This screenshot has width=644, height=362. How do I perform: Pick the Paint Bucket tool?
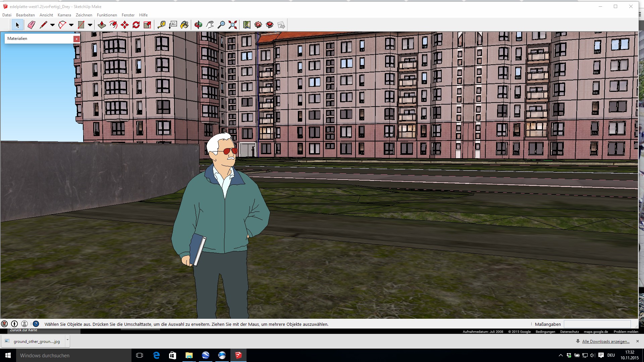pyautogui.click(x=184, y=25)
